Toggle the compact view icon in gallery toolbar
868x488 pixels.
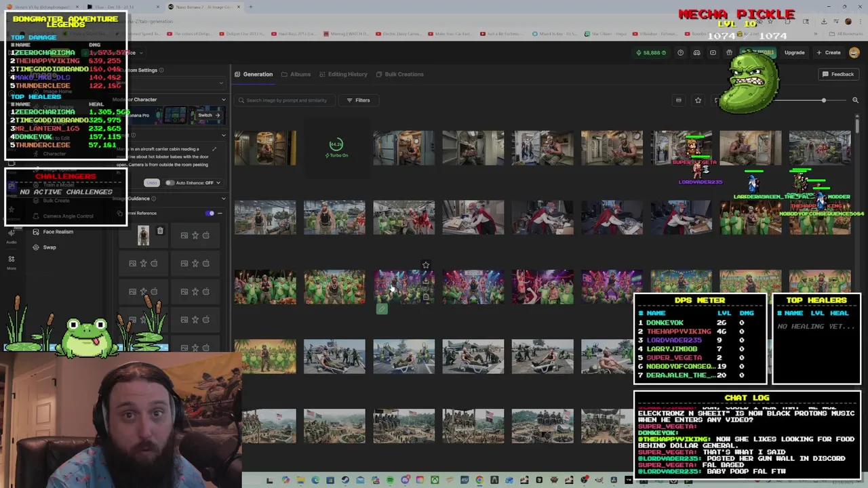[x=678, y=100]
